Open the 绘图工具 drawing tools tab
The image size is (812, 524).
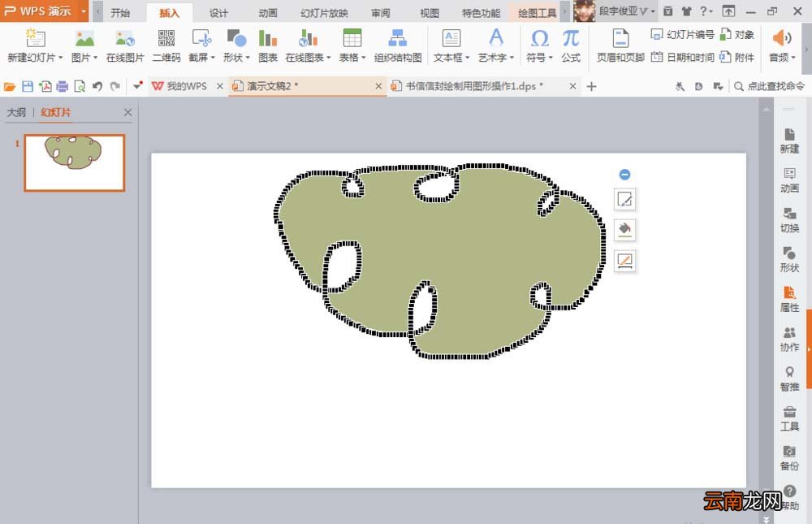coord(537,12)
